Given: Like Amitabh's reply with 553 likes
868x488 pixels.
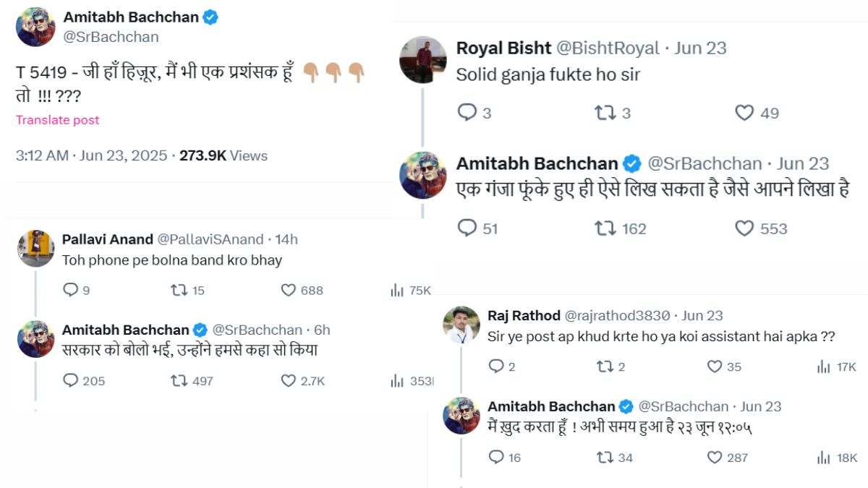Looking at the screenshot, I should (x=744, y=228).
